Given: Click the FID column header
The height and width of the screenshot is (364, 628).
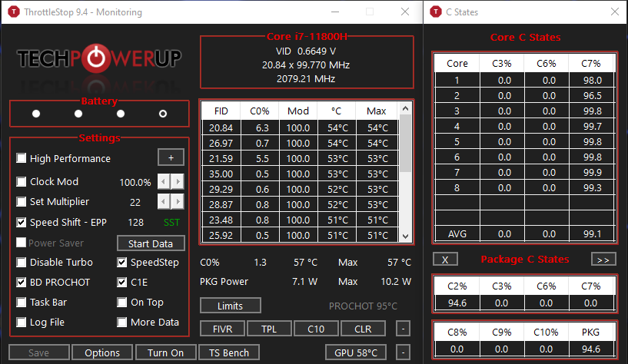Looking at the screenshot, I should [221, 111].
